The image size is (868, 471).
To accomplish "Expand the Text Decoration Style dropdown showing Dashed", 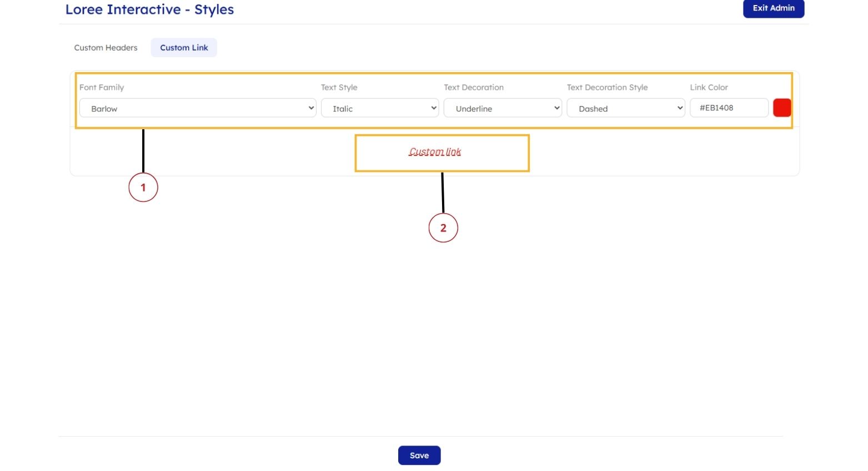I will (x=625, y=108).
